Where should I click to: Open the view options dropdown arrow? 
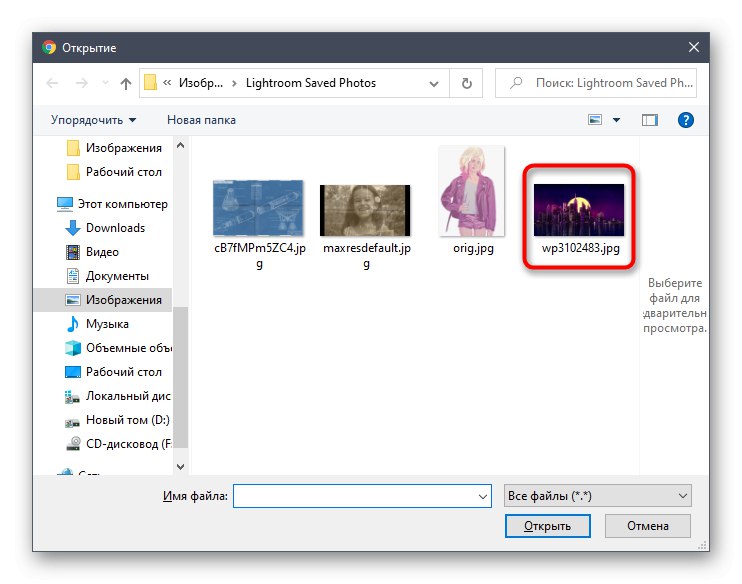616,120
